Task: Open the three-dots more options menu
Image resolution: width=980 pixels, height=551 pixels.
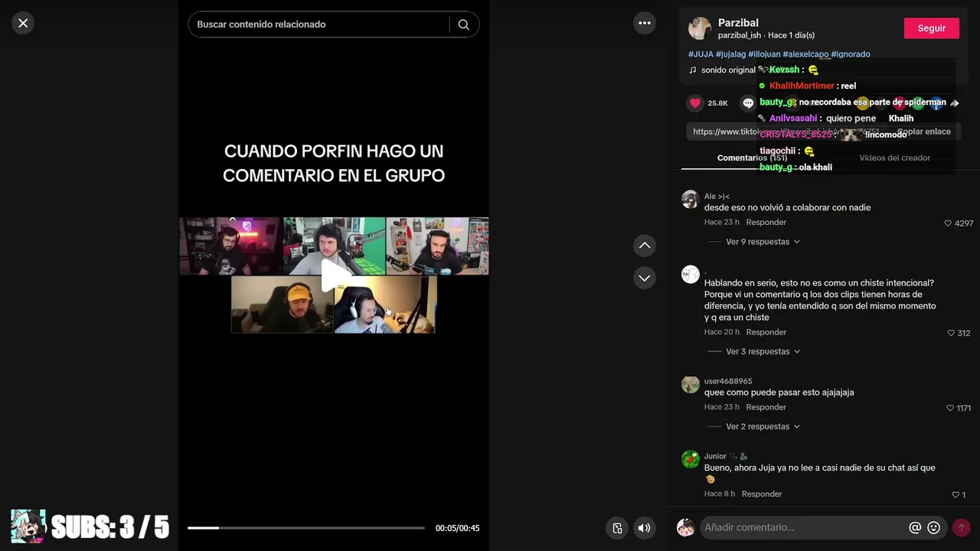Action: point(645,23)
